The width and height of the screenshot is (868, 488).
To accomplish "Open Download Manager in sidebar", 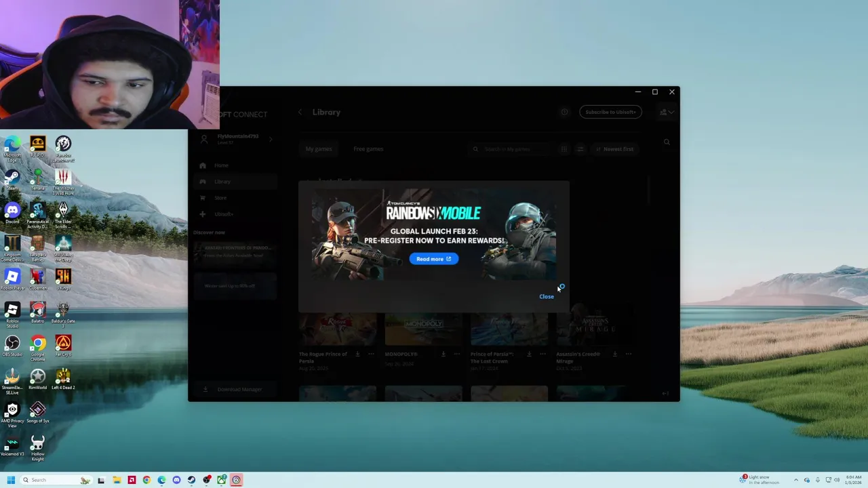I will tap(234, 390).
